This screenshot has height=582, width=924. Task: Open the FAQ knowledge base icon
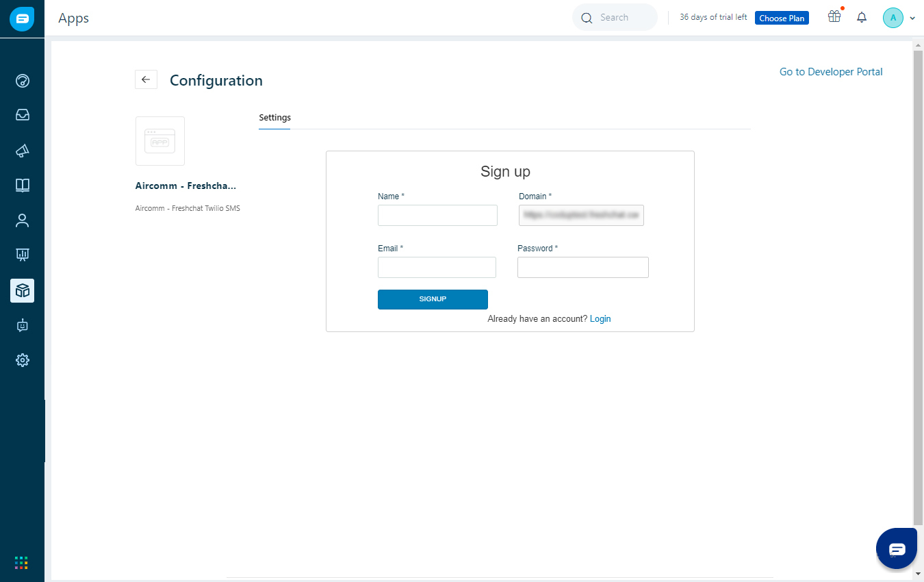tap(22, 185)
